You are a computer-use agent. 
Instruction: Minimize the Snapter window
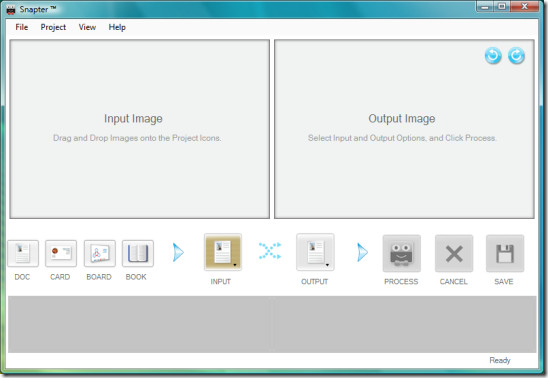(x=485, y=6)
